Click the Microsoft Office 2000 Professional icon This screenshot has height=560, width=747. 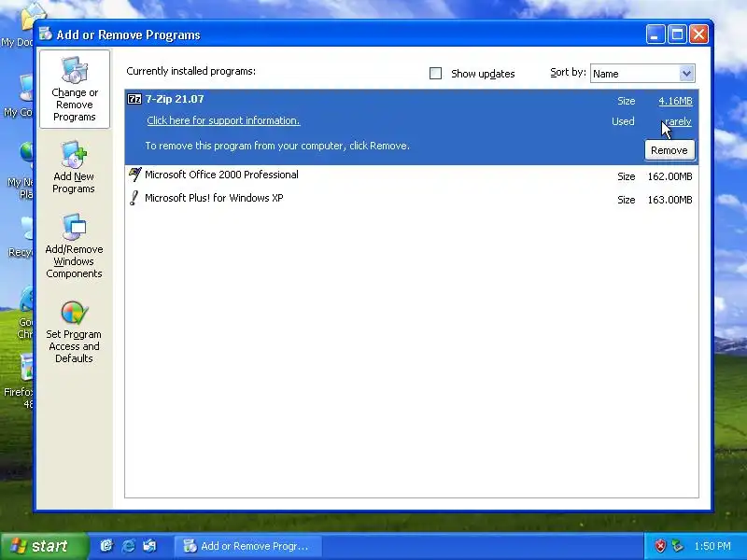pos(134,175)
